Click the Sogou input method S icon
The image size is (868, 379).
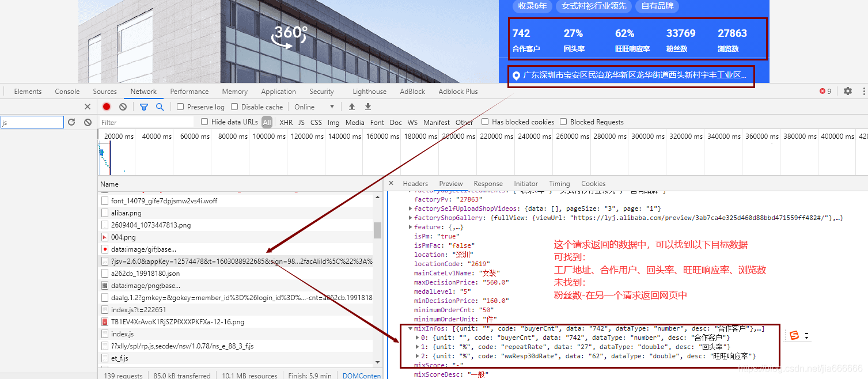pyautogui.click(x=794, y=335)
